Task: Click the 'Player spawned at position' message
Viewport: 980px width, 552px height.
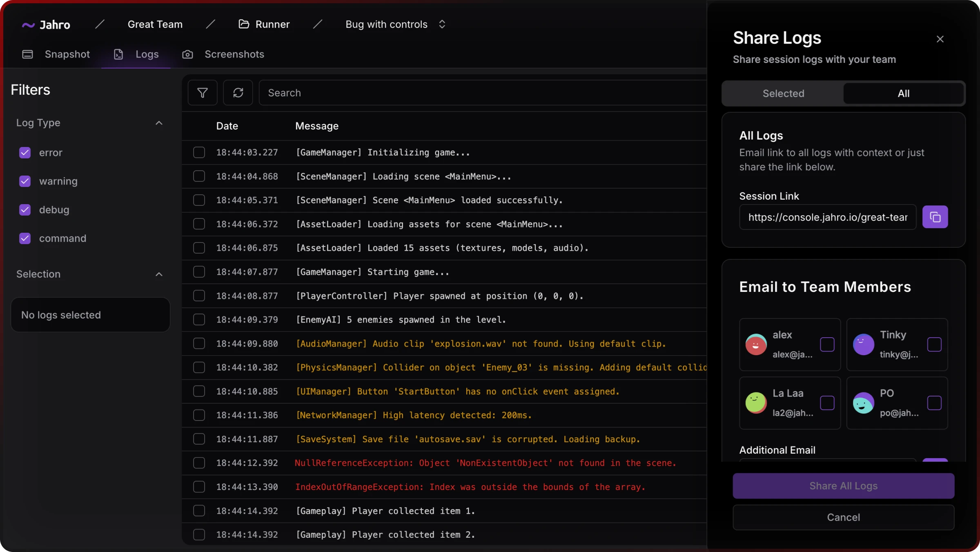Action: coord(439,296)
